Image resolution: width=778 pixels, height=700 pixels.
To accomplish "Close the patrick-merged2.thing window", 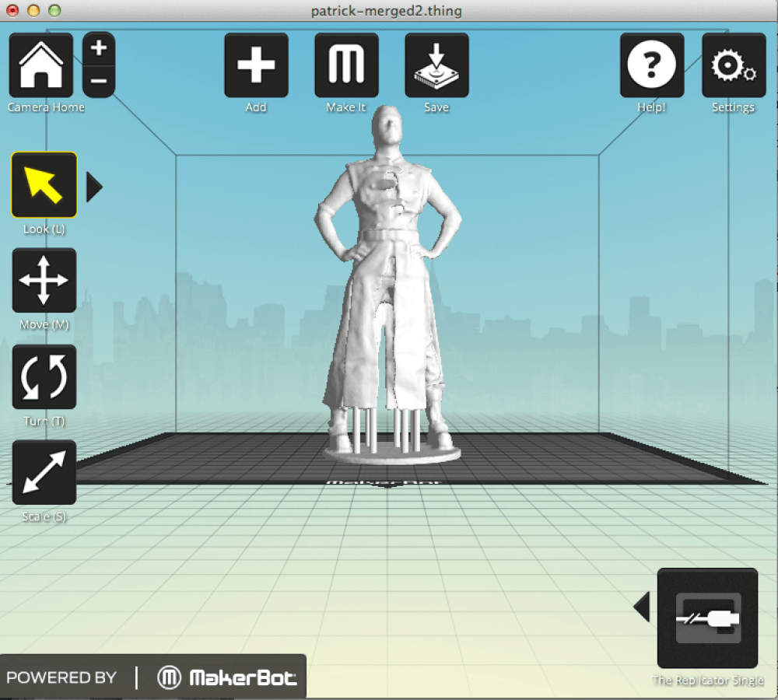I will [x=13, y=11].
